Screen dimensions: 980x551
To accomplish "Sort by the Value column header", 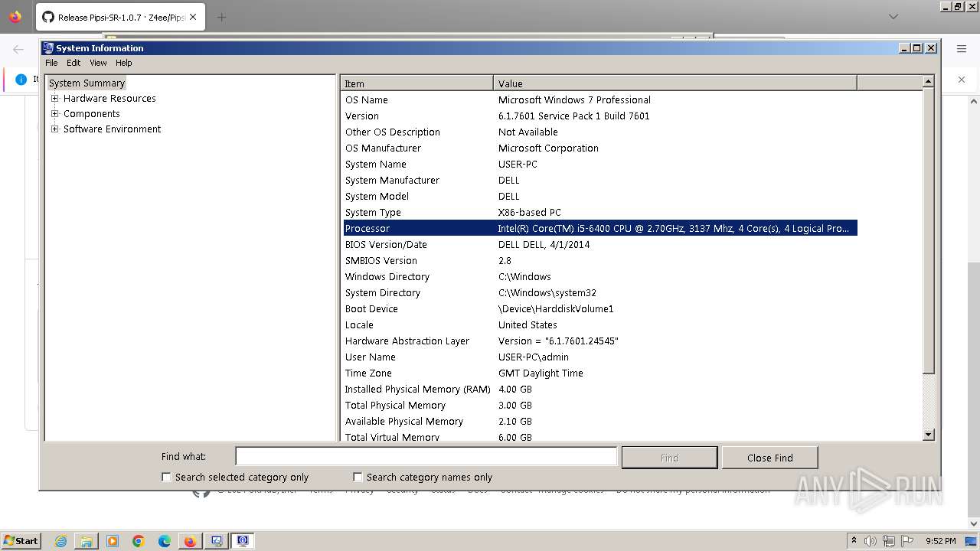I will point(675,83).
